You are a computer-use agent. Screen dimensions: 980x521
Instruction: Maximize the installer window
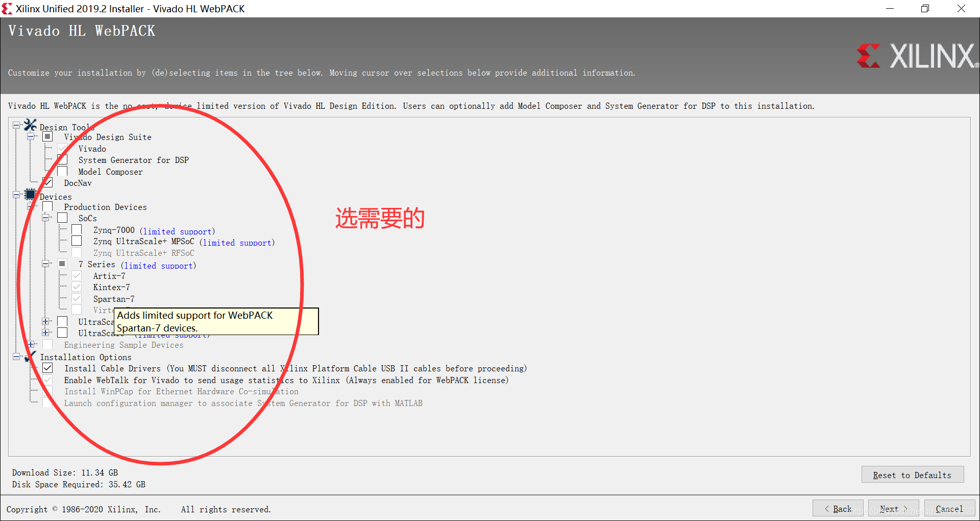[925, 9]
